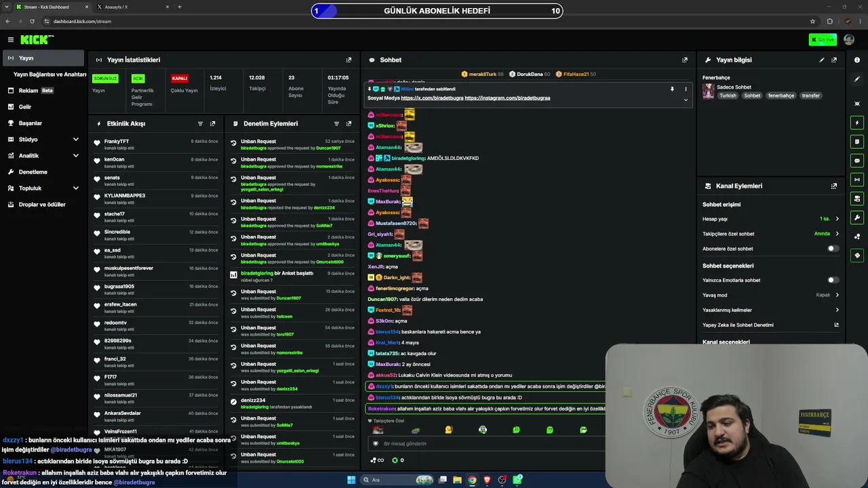The height and width of the screenshot is (488, 868).
Task: Open the instagram.com/biradetbugraa link
Action: coord(507,98)
